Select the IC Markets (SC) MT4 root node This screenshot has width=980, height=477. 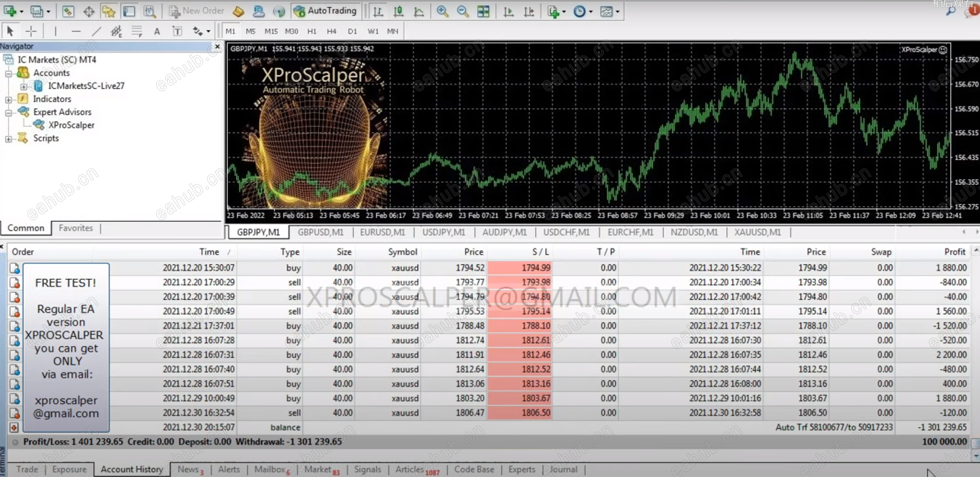pos(57,60)
